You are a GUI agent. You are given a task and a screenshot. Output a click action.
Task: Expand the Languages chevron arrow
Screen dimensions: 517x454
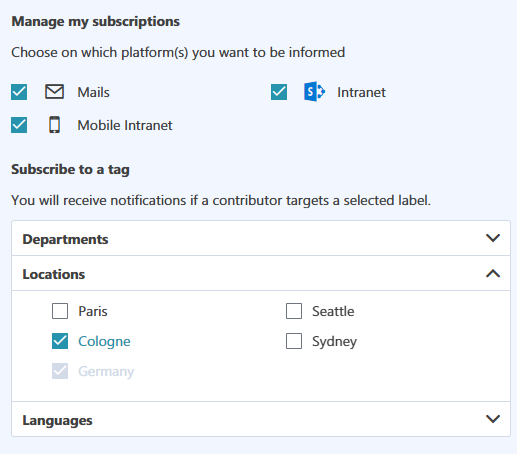point(493,419)
